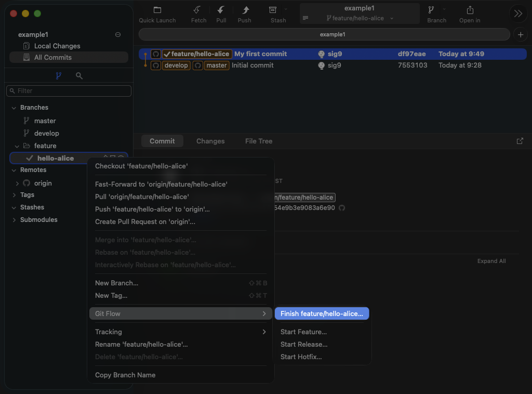Expand the origin remote

[x=17, y=183]
